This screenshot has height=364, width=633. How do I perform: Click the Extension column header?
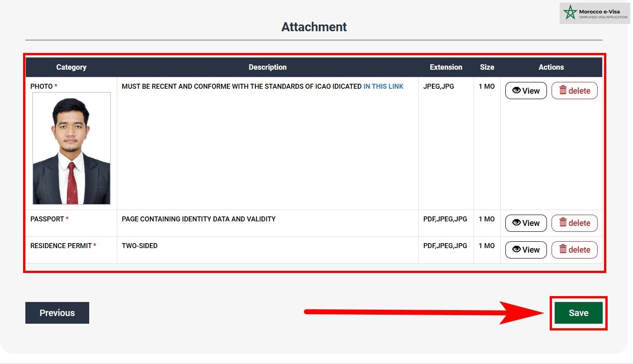click(446, 67)
